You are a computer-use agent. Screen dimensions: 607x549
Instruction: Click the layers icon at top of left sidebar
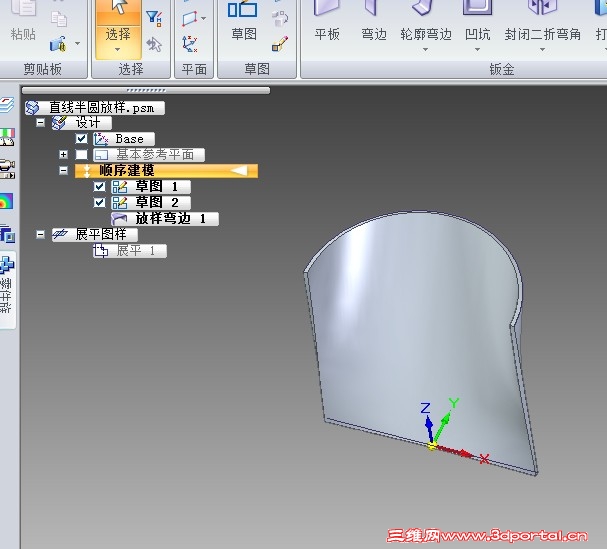7,105
